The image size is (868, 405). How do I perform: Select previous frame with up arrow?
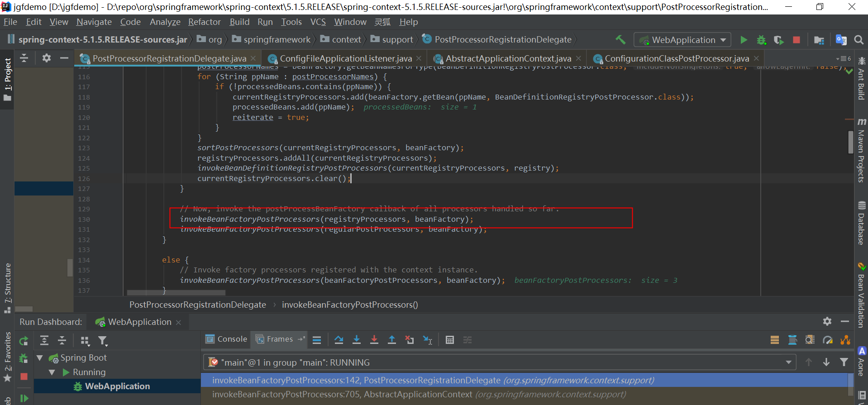click(809, 362)
